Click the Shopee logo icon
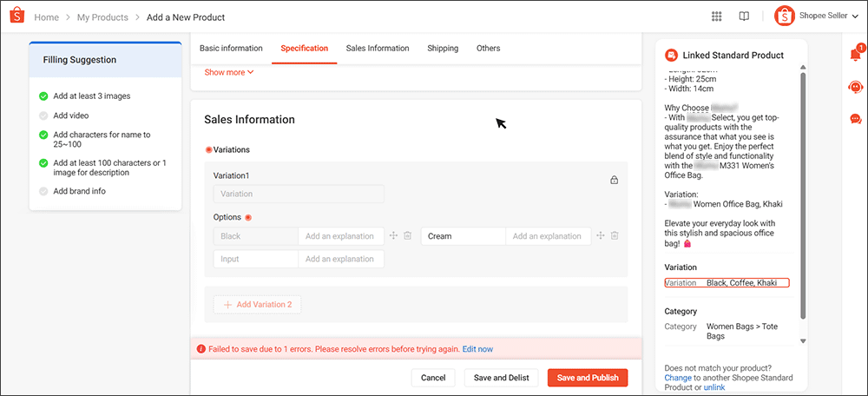Screen dimensions: 868x396 click(17, 16)
